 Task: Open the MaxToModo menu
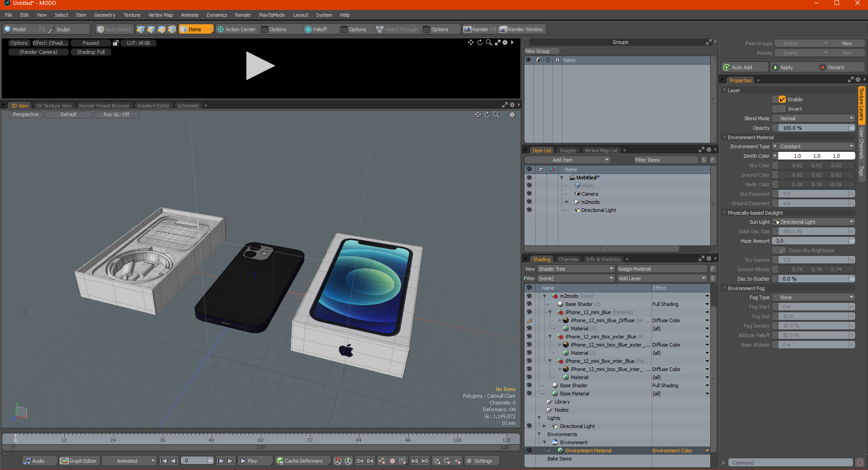(x=272, y=15)
